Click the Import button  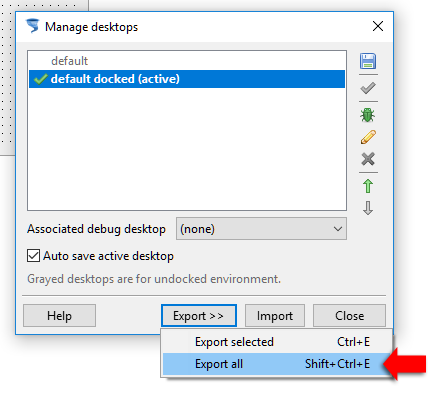275,315
